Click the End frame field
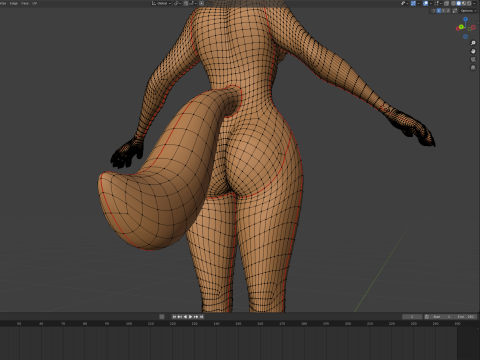 point(465,317)
